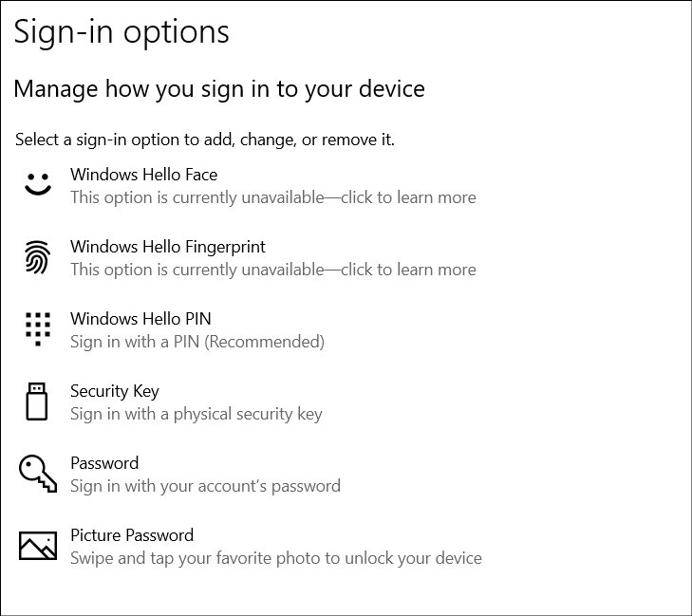Click the password key icon
This screenshot has height=616, width=692.
[38, 474]
